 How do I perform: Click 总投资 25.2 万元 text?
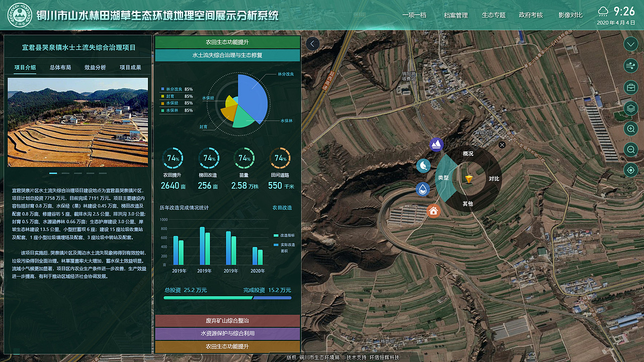[x=186, y=290]
